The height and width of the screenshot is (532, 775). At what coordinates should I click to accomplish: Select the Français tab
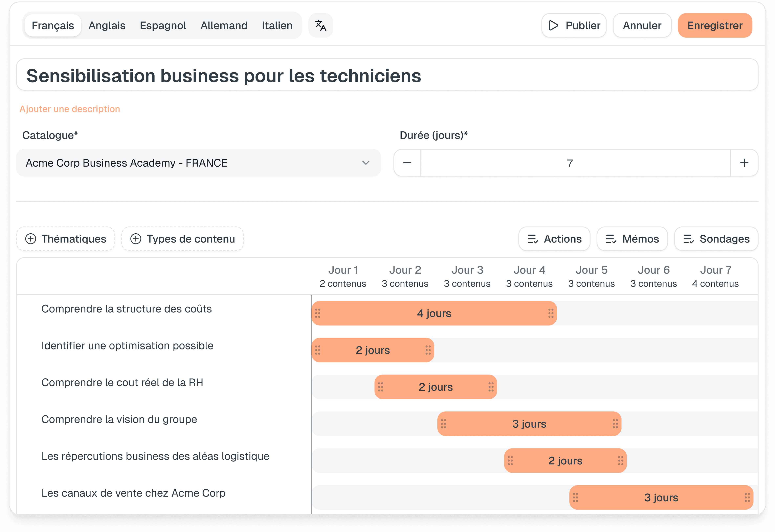click(52, 25)
